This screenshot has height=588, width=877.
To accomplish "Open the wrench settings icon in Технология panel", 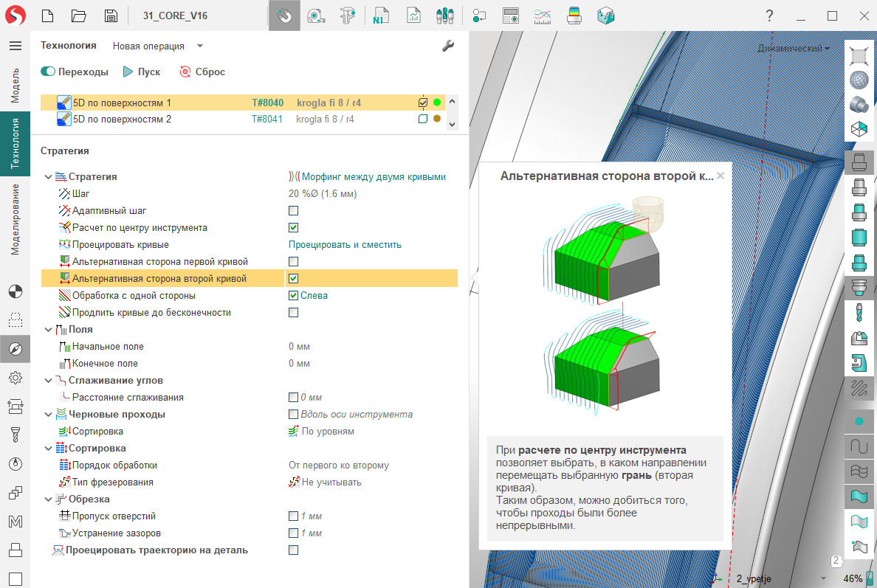I will click(x=447, y=46).
